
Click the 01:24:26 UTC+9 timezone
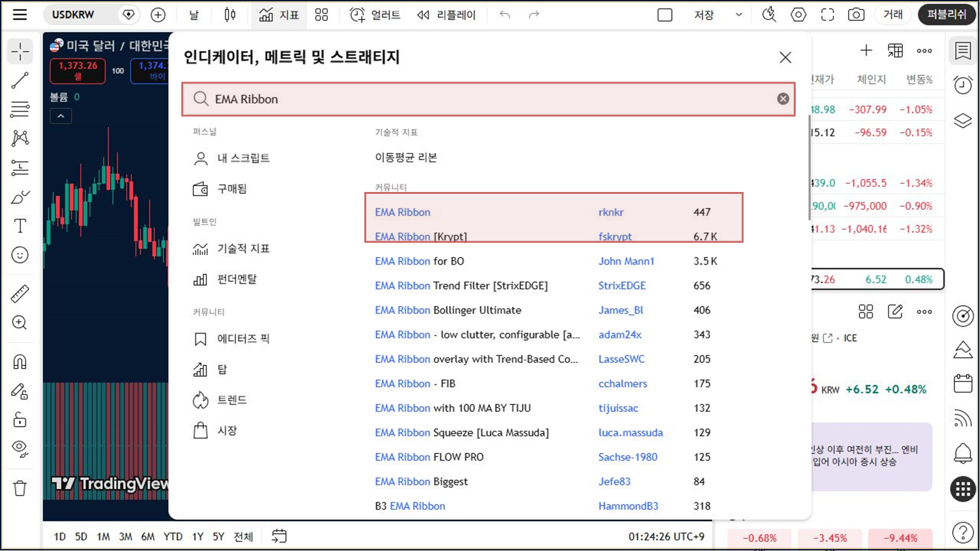pyautogui.click(x=667, y=537)
